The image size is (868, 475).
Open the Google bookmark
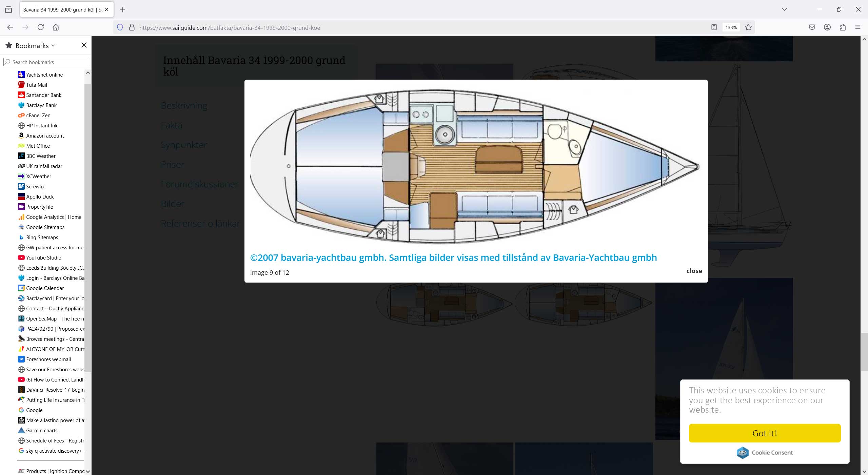pyautogui.click(x=31, y=410)
